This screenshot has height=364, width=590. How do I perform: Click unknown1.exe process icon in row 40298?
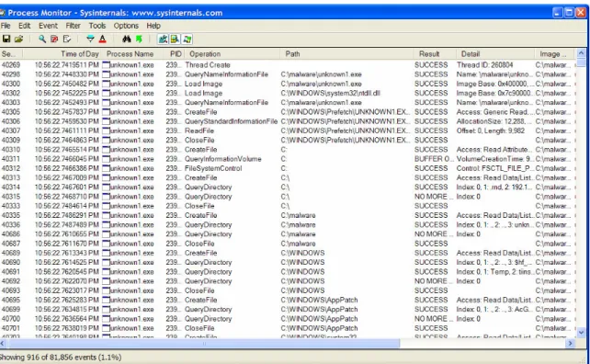pos(106,74)
